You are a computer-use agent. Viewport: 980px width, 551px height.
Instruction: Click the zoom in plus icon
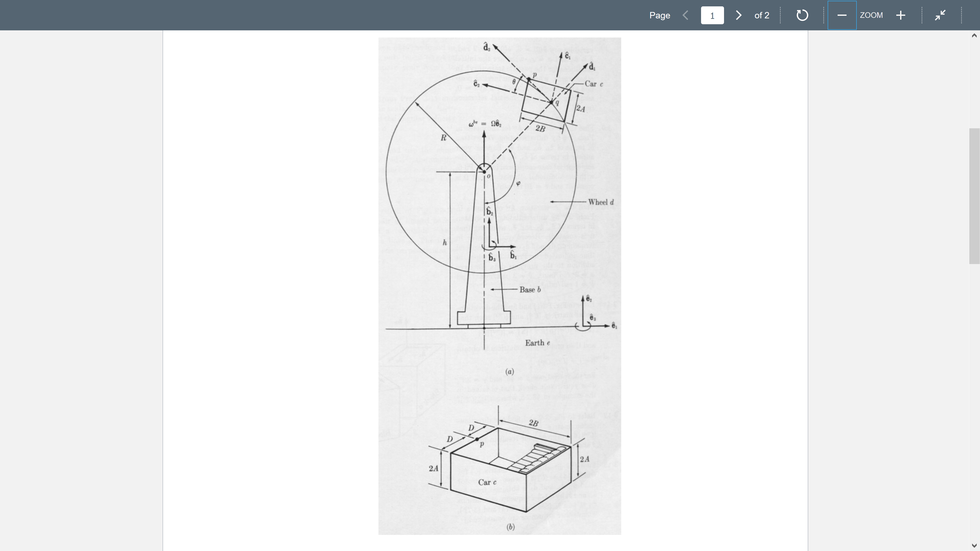901,15
